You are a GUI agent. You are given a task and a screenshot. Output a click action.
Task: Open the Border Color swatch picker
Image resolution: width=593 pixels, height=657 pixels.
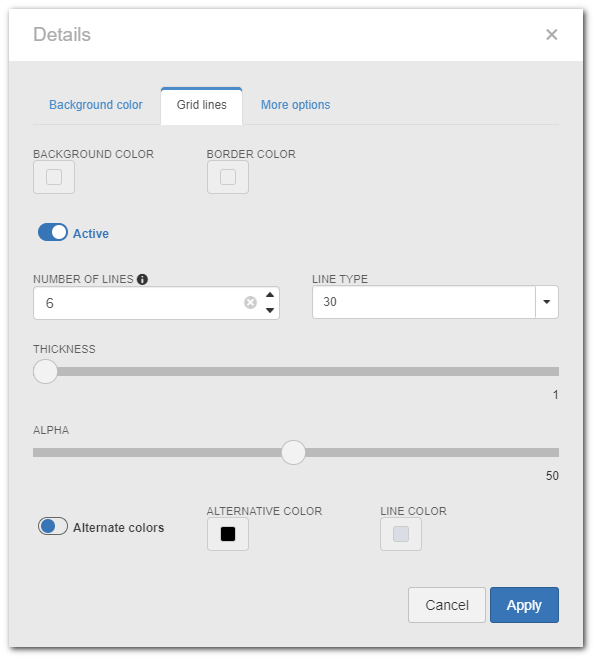[x=228, y=177]
